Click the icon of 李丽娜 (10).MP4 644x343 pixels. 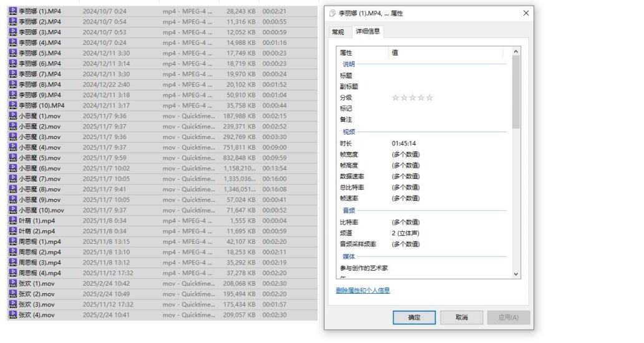tap(12, 105)
